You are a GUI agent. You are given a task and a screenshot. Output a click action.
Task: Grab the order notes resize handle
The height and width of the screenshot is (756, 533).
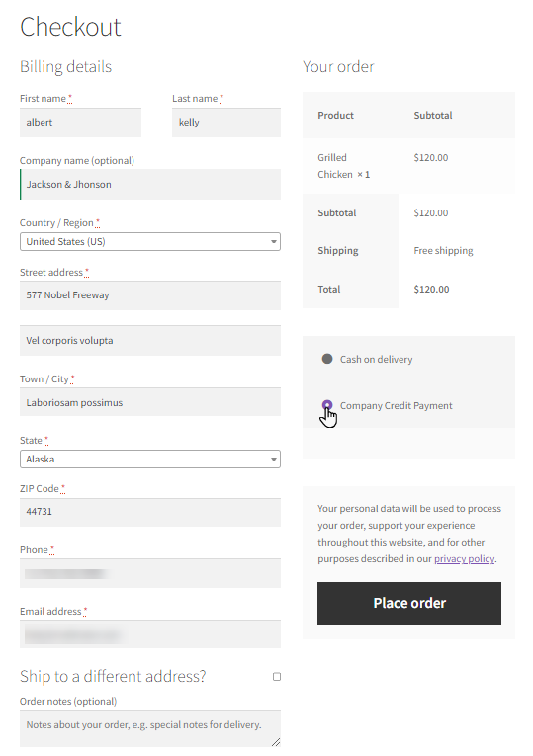coord(276,742)
